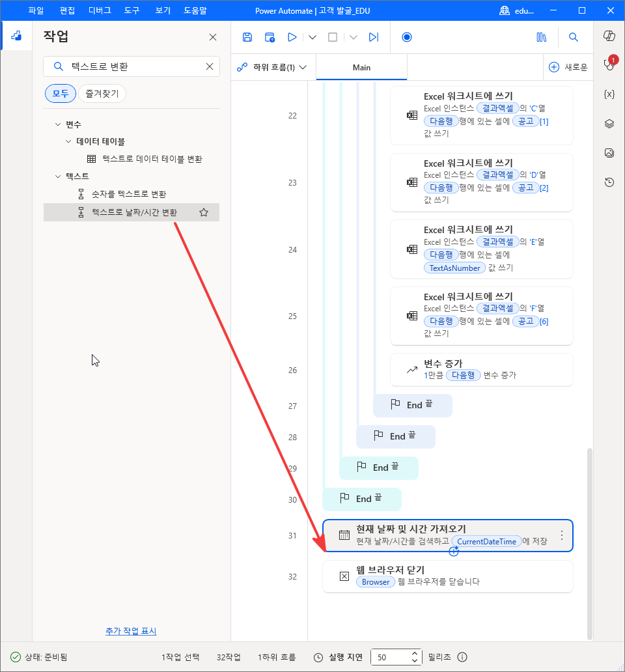Select Excel write action for 'F' column
The height and width of the screenshot is (672, 625).
point(482,315)
